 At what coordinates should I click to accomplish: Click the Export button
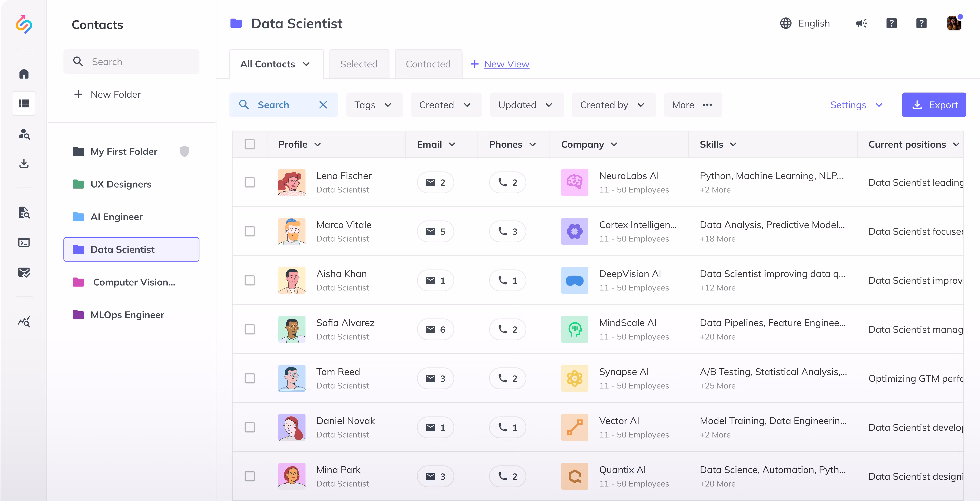coord(934,105)
